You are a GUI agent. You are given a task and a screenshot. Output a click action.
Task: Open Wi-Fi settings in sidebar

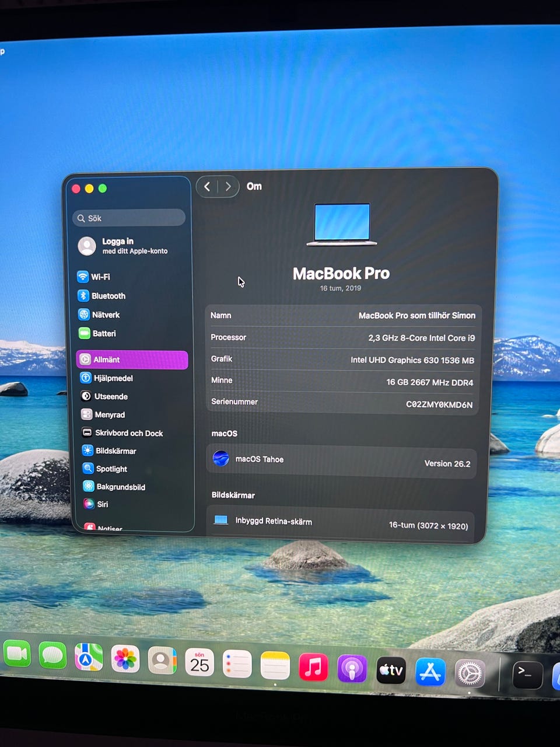tap(100, 277)
